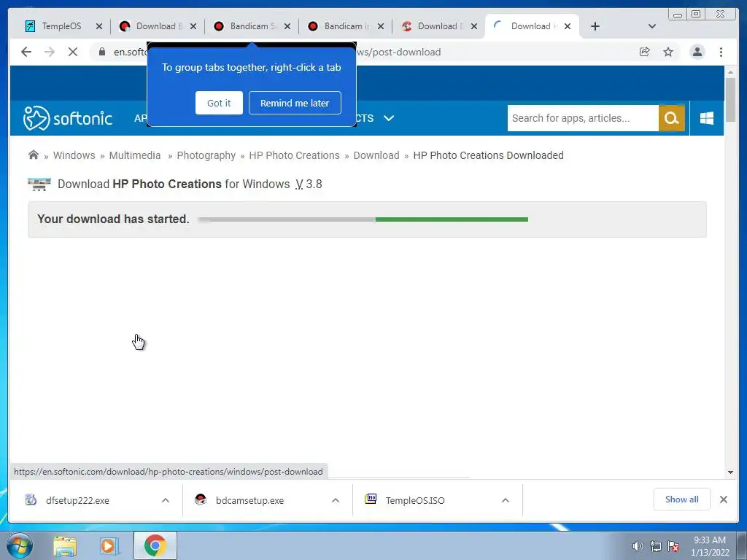Switch to the TempleOS tab
Screen dimensions: 747x560
pyautogui.click(x=61, y=26)
